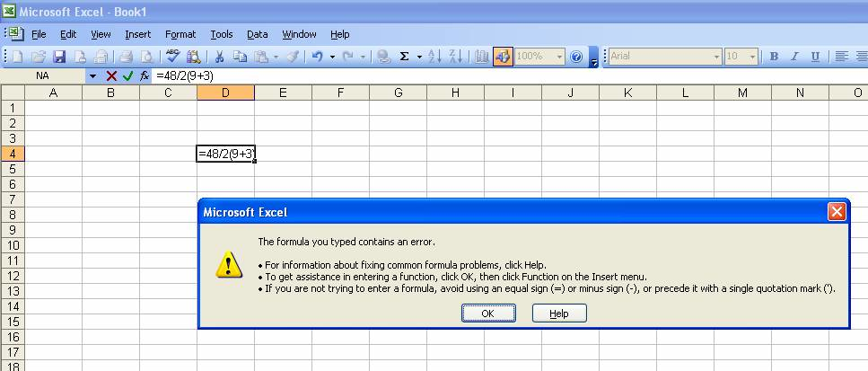Click the Cut scissors icon
Viewport: 868px width, 371px height.
[219, 57]
